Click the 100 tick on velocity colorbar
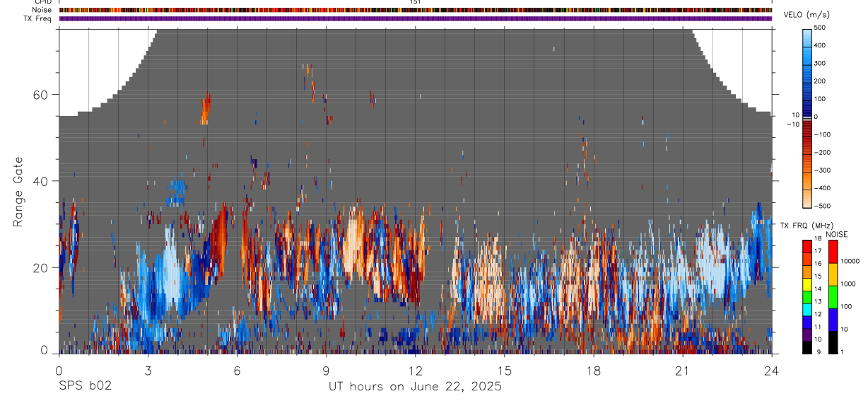Viewport: 868px width, 401px height. 821,99
